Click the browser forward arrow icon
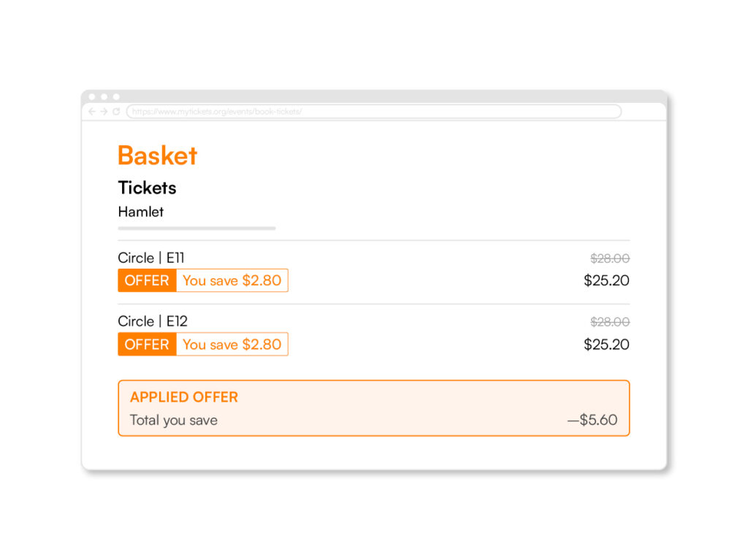The image size is (748, 560). [104, 112]
